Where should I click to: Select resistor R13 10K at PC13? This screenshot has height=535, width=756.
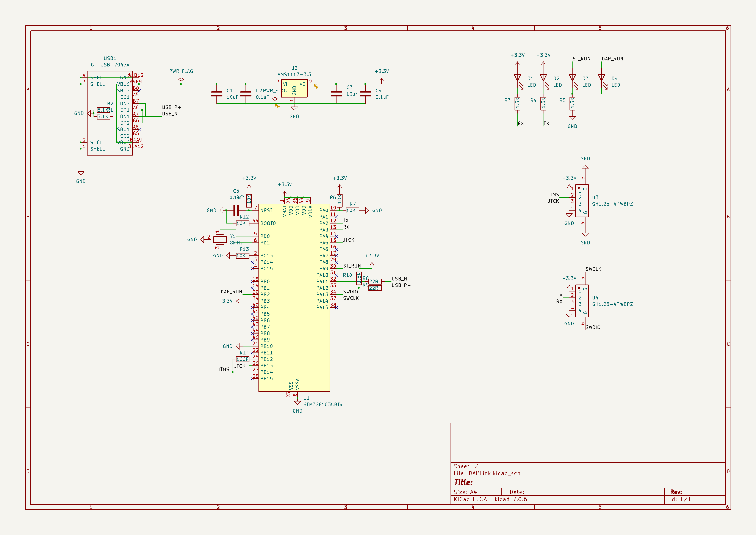point(242,256)
